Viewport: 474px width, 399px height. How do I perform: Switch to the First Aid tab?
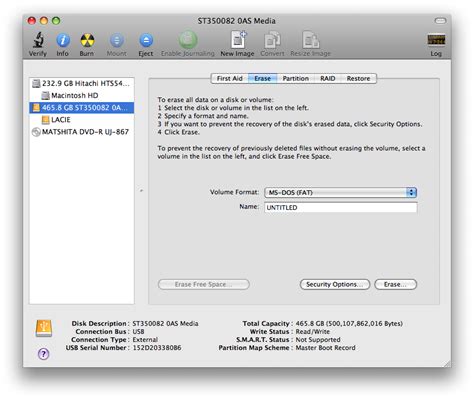tap(230, 79)
